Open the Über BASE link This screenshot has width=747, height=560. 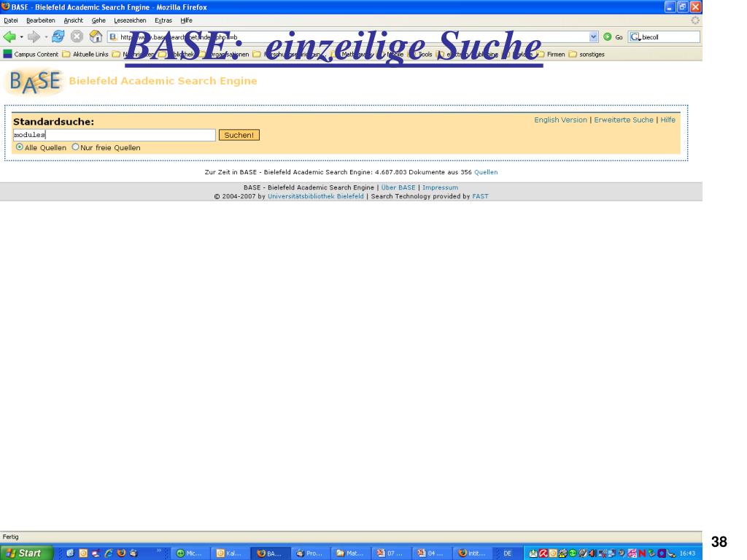click(398, 187)
